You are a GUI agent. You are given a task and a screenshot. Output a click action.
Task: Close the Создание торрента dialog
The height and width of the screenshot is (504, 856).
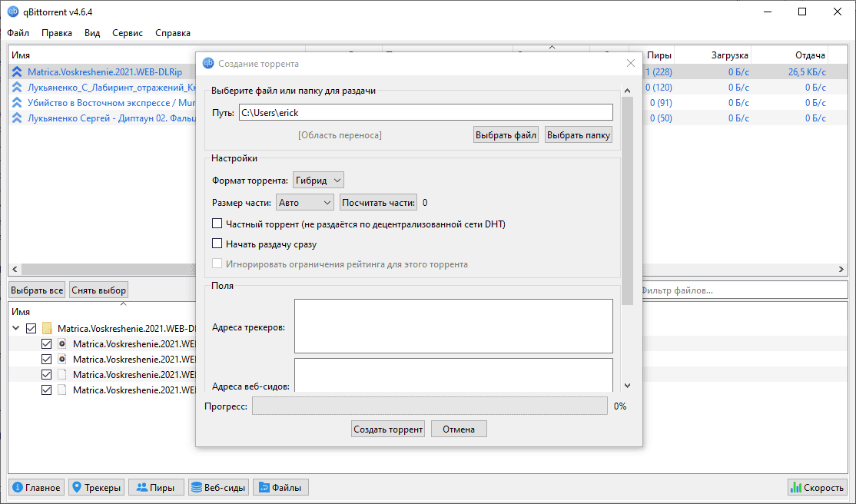point(631,63)
